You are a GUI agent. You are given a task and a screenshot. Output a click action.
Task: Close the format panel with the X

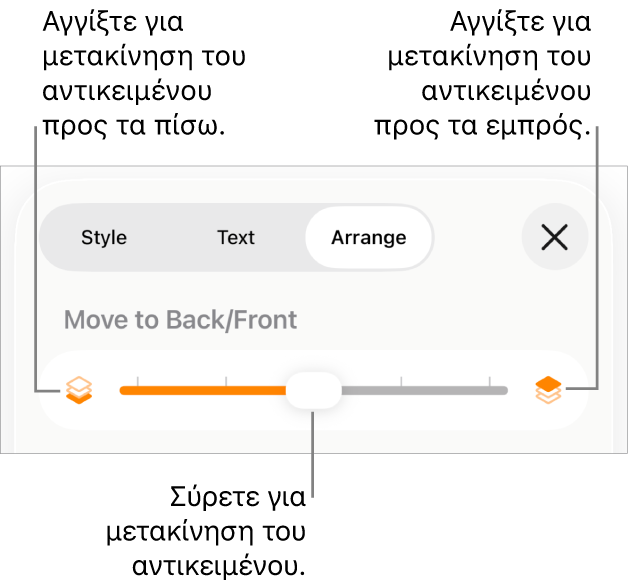coord(554,237)
